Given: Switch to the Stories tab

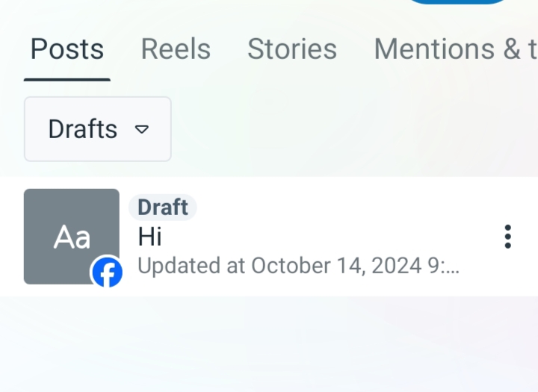Looking at the screenshot, I should 292,49.
